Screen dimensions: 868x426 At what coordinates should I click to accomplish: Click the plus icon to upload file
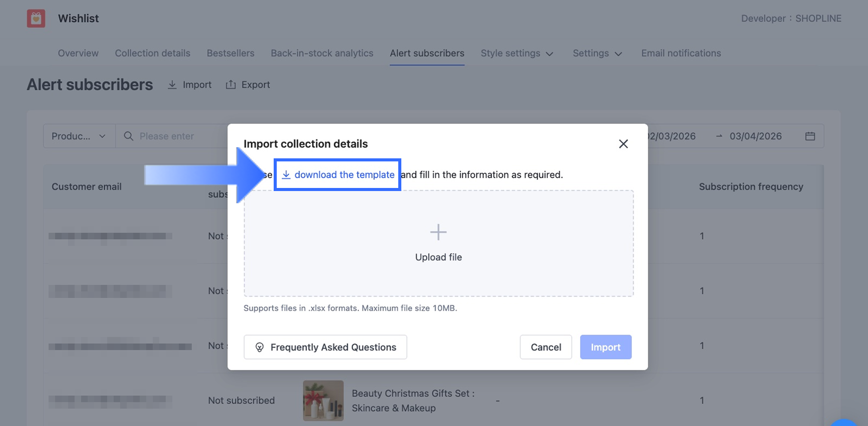438,232
